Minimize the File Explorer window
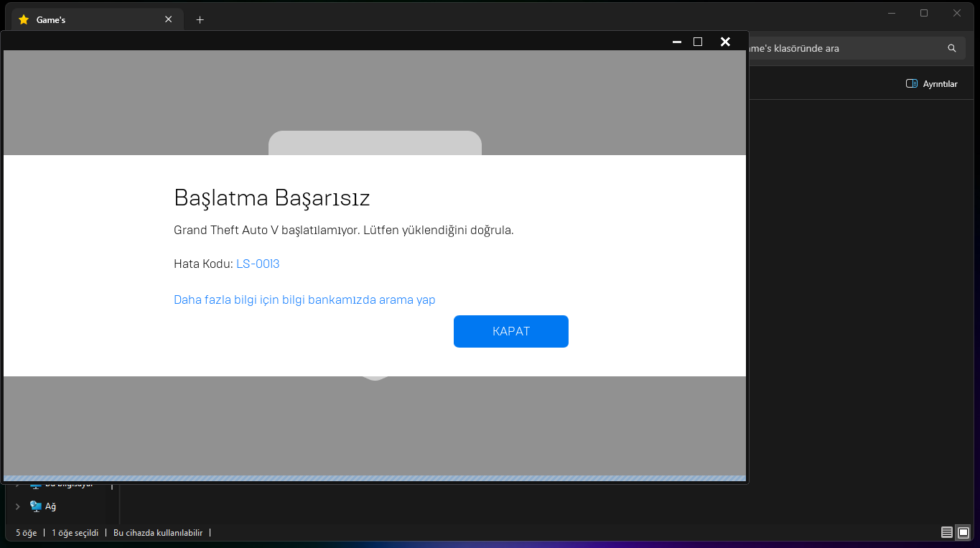The image size is (980, 548). (891, 13)
